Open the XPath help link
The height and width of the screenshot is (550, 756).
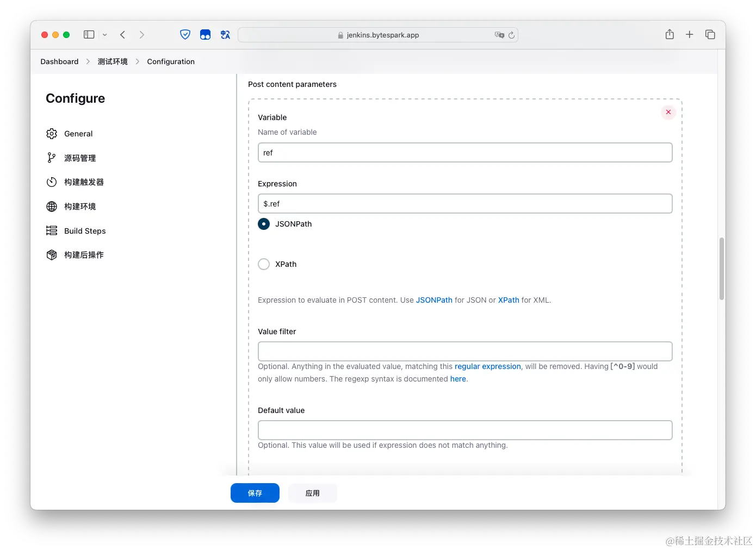click(509, 300)
